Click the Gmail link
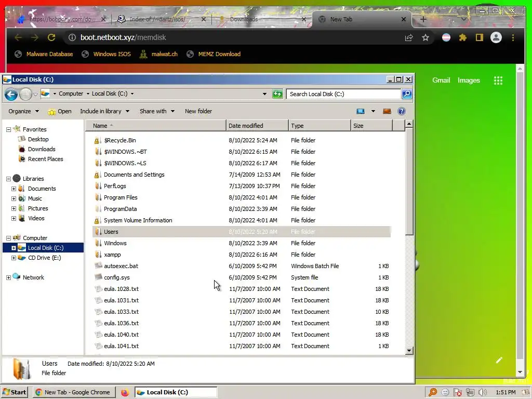Viewport: 532px width, 399px height. (441, 81)
